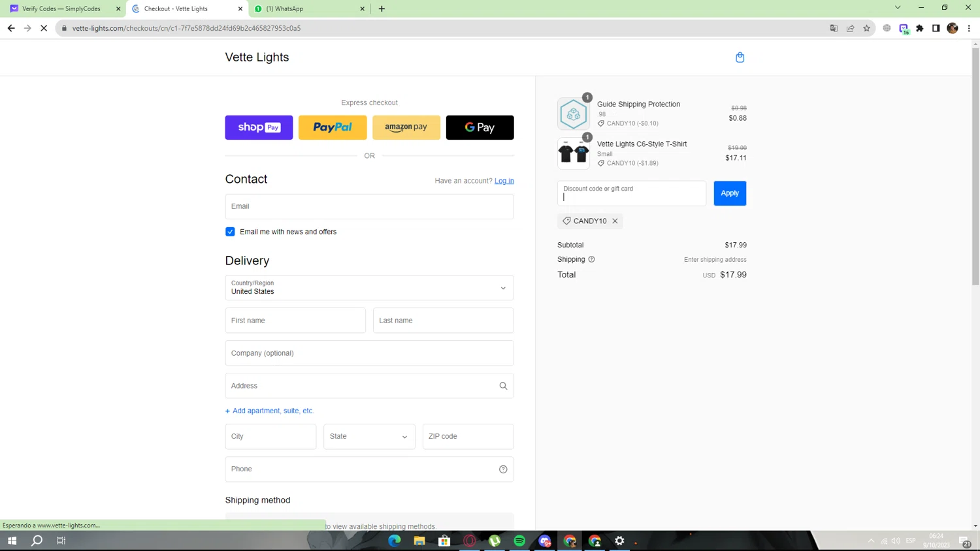The image size is (980, 551).
Task: Pay with Amazon Pay
Action: (x=406, y=127)
